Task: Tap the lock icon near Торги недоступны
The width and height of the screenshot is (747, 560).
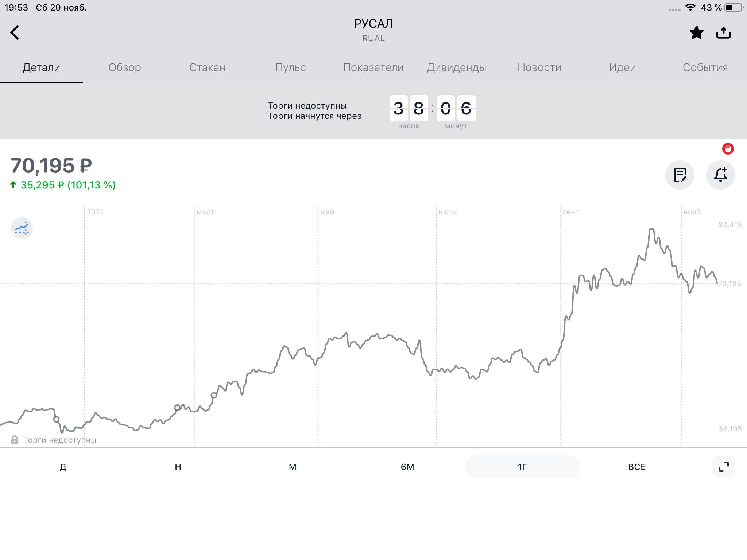Action: (15, 440)
